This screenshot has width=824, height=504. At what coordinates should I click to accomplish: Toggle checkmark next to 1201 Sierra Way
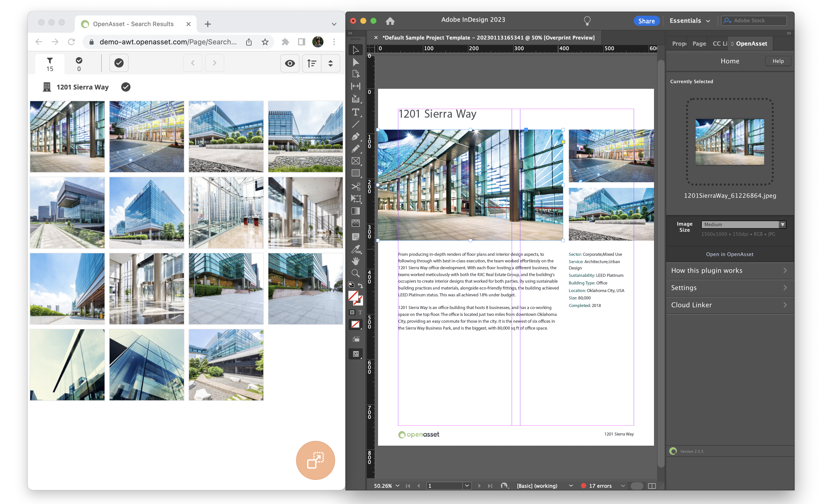(126, 87)
